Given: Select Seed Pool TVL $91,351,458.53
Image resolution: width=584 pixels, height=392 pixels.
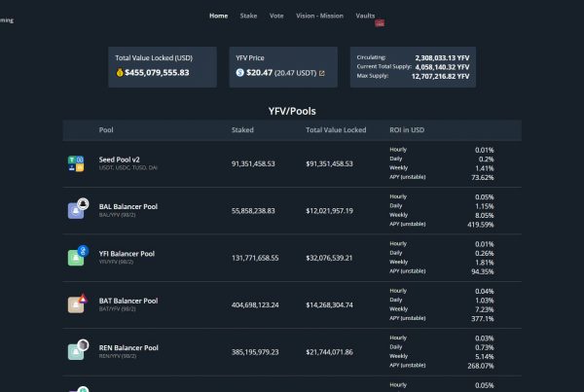Looking at the screenshot, I should coord(329,163).
